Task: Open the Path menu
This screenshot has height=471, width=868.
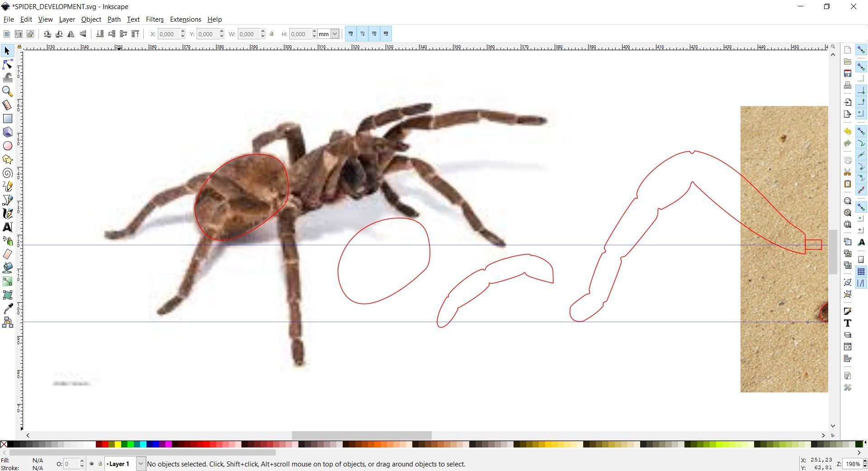Action: pyautogui.click(x=113, y=19)
